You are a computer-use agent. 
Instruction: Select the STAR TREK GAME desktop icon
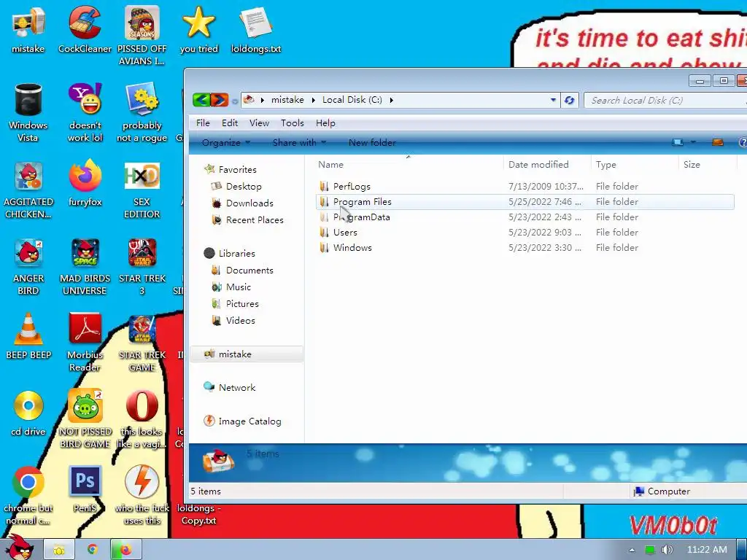tap(142, 343)
